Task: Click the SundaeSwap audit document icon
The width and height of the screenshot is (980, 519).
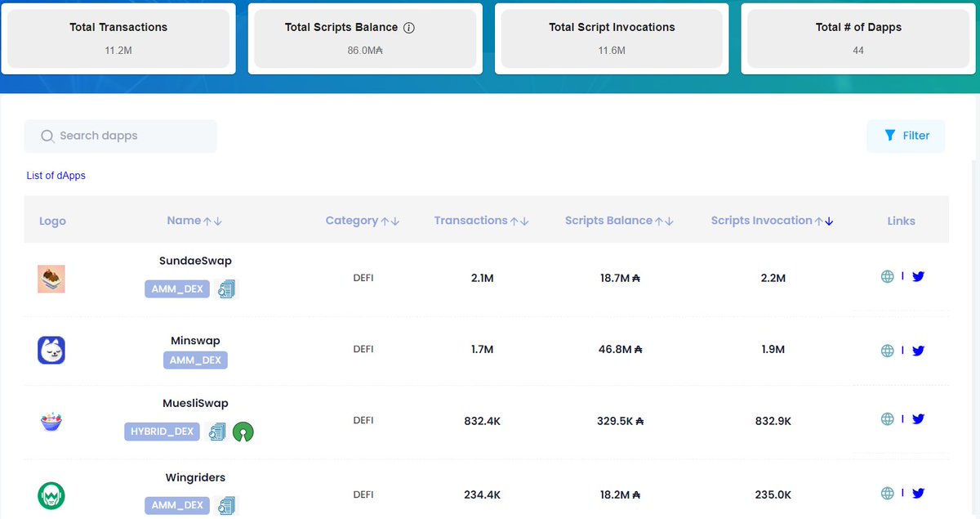Action: [226, 289]
